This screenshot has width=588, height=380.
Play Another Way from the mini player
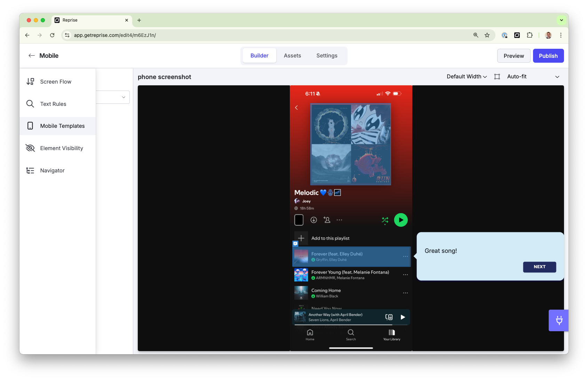tap(403, 317)
